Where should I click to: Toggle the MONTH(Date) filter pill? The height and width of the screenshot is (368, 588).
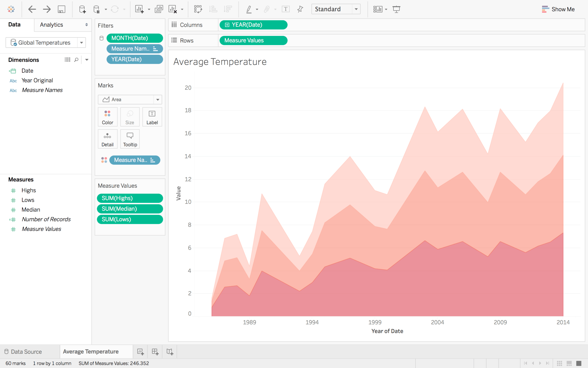[134, 38]
